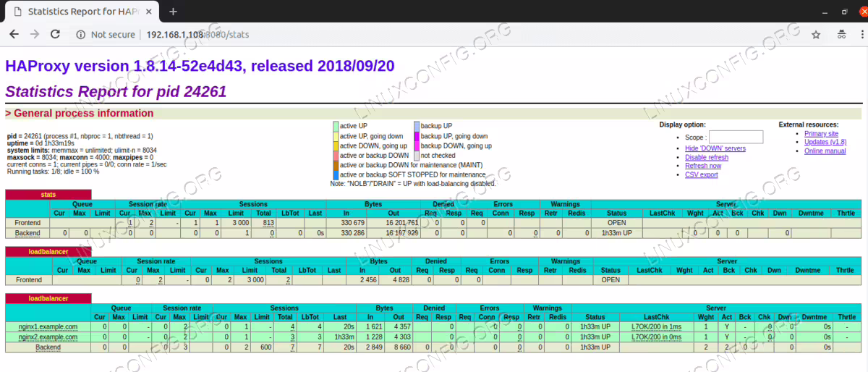This screenshot has width=868, height=372.
Task: Go back using the browser back arrow
Action: point(14,34)
